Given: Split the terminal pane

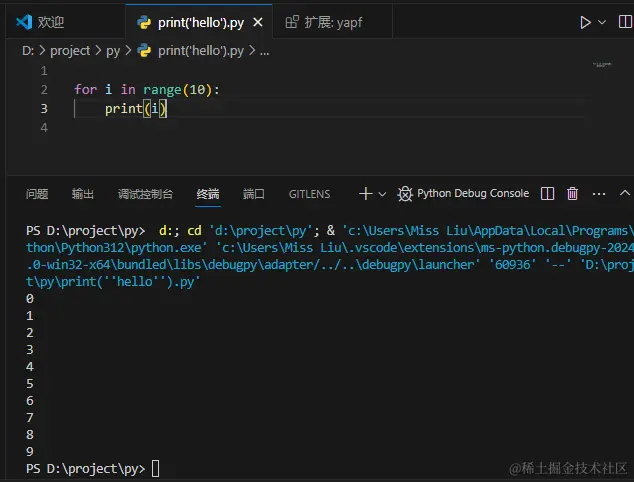Looking at the screenshot, I should point(547,194).
